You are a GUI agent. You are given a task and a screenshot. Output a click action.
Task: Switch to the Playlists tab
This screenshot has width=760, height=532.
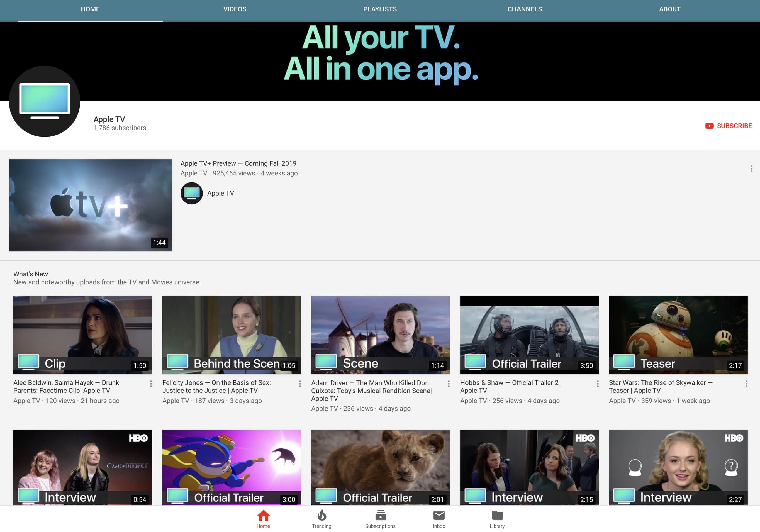(380, 9)
